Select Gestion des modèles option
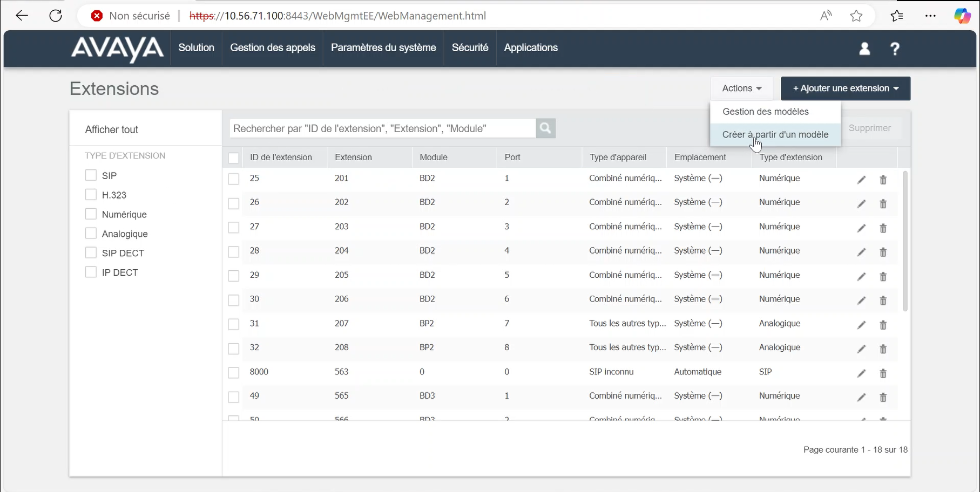The height and width of the screenshot is (492, 980). tap(765, 112)
